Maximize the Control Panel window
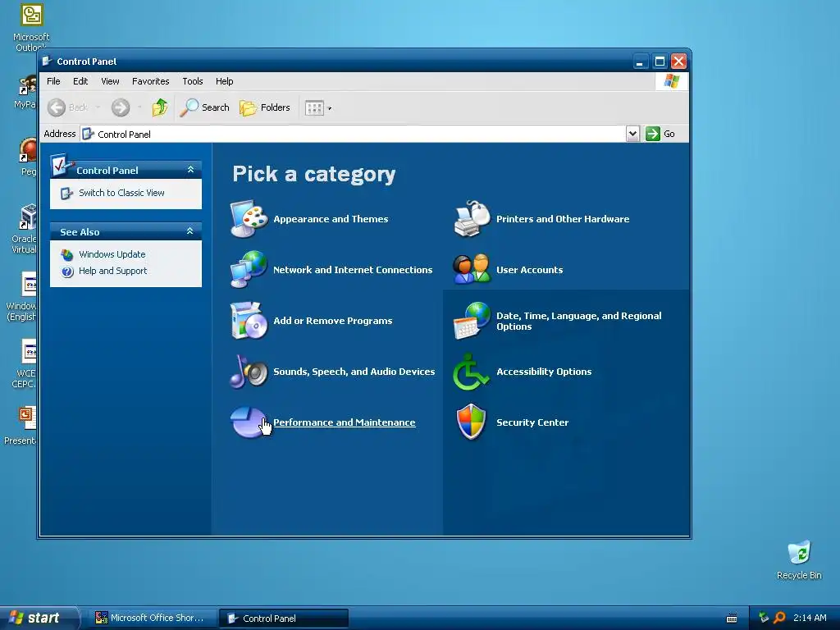Viewport: 840px width, 630px height. [660, 62]
